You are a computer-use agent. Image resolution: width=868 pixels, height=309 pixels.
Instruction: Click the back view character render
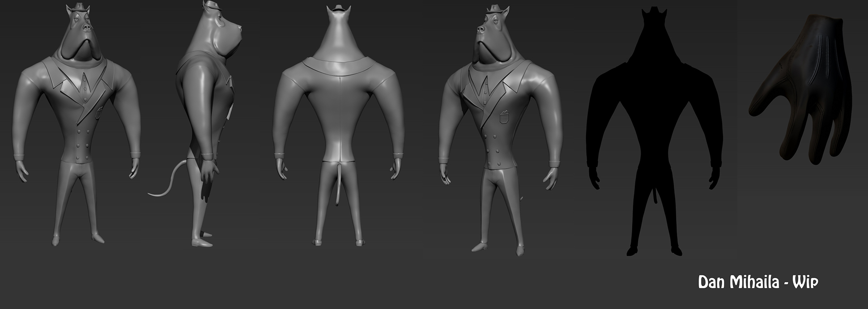[x=338, y=125]
